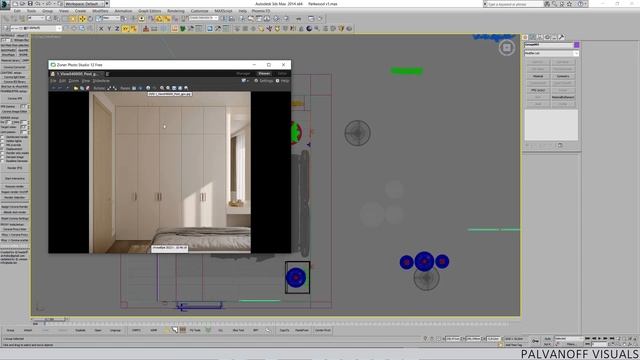Restrict transform to Y axis
Viewport: 640px width, 360px height.
pyautogui.click(x=109, y=29)
